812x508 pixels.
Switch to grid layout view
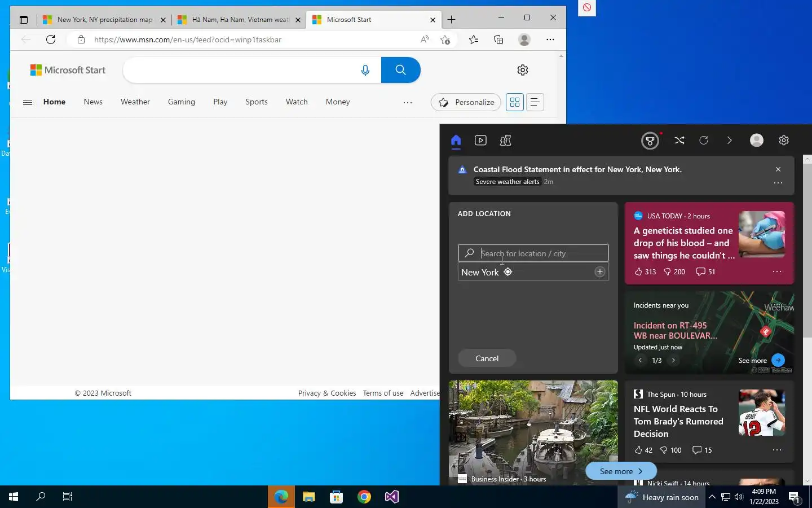coord(515,102)
